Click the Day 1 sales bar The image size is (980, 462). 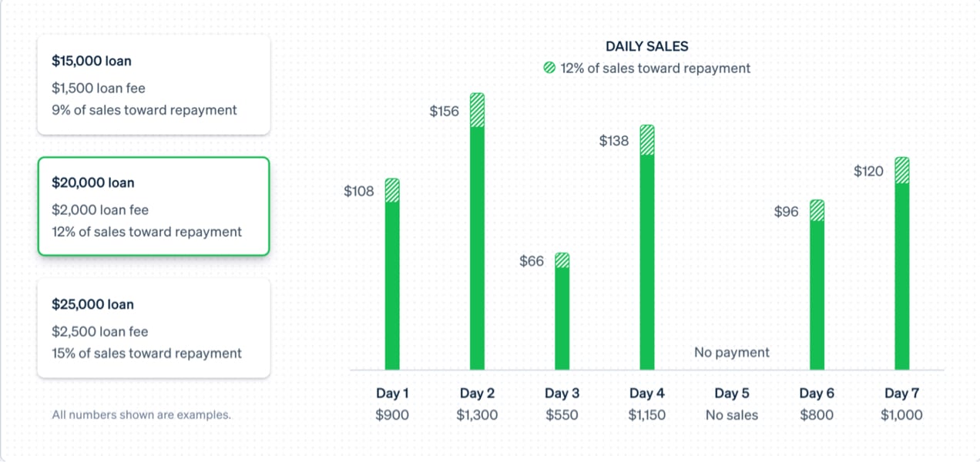pyautogui.click(x=392, y=285)
